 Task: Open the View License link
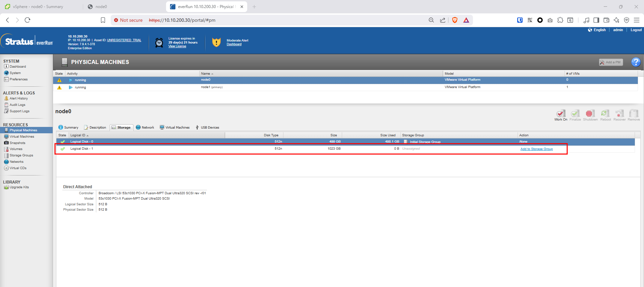click(x=177, y=47)
